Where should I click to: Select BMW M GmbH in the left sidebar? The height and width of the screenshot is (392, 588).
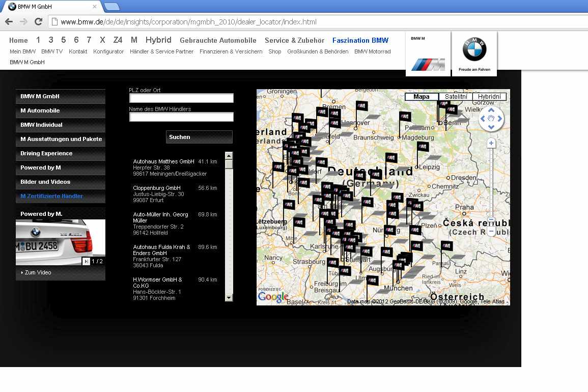tap(61, 96)
